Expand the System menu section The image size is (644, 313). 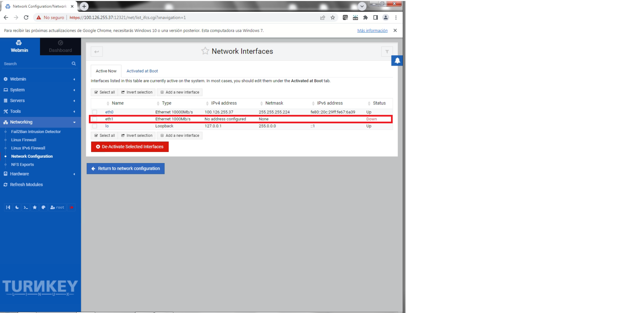17,90
